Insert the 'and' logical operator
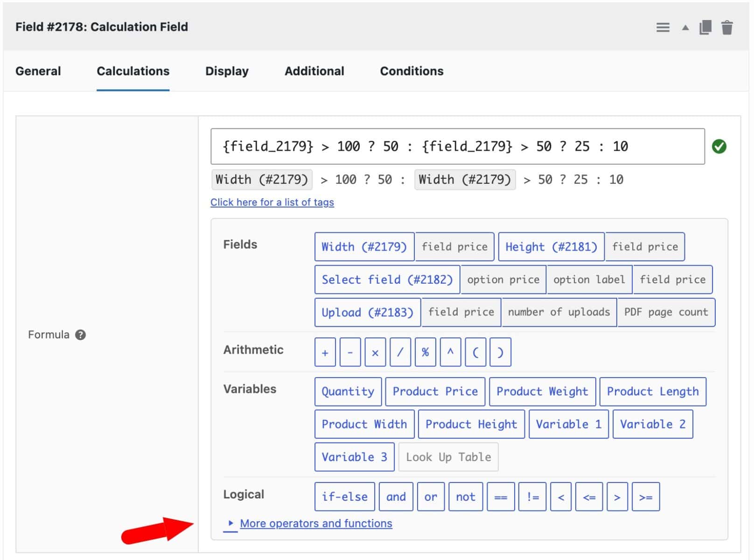 click(396, 497)
